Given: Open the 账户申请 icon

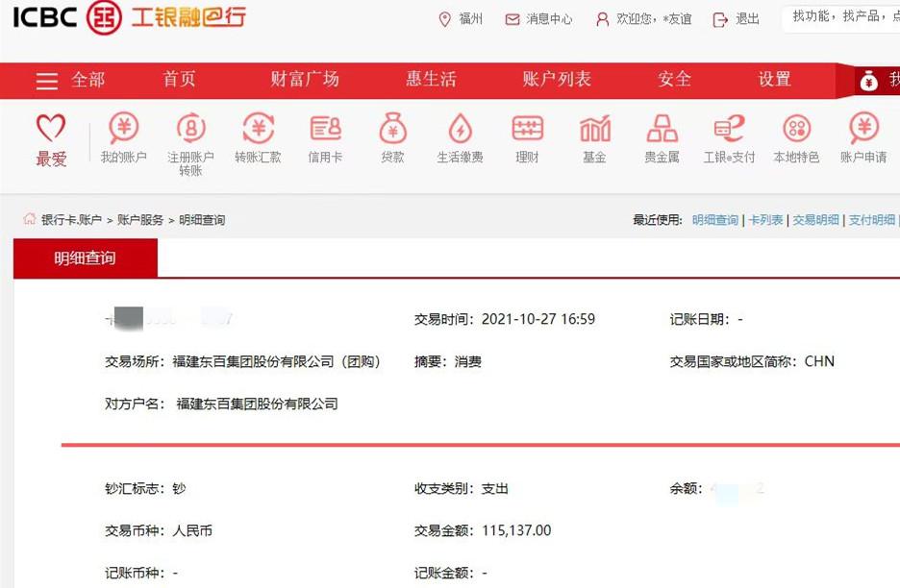Looking at the screenshot, I should pos(863,128).
